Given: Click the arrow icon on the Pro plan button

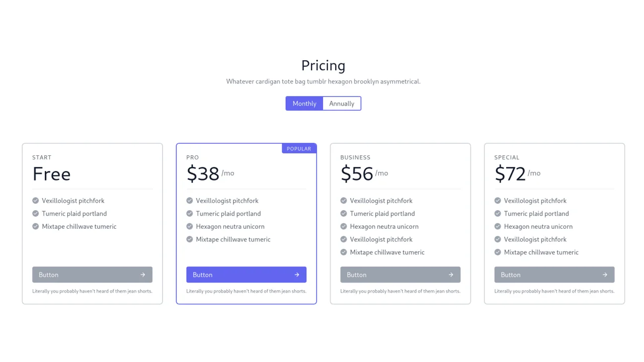Looking at the screenshot, I should 296,275.
